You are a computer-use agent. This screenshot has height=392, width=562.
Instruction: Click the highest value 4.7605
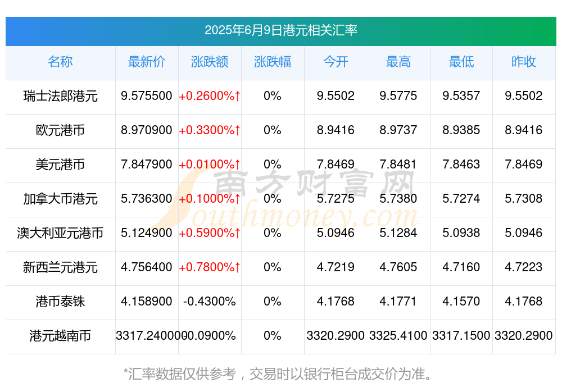(398, 267)
